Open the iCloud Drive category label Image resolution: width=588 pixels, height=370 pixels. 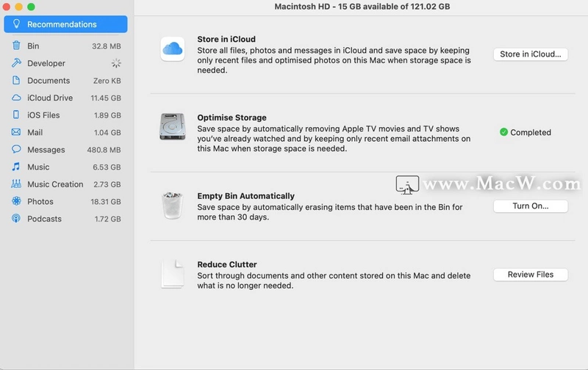pos(50,98)
